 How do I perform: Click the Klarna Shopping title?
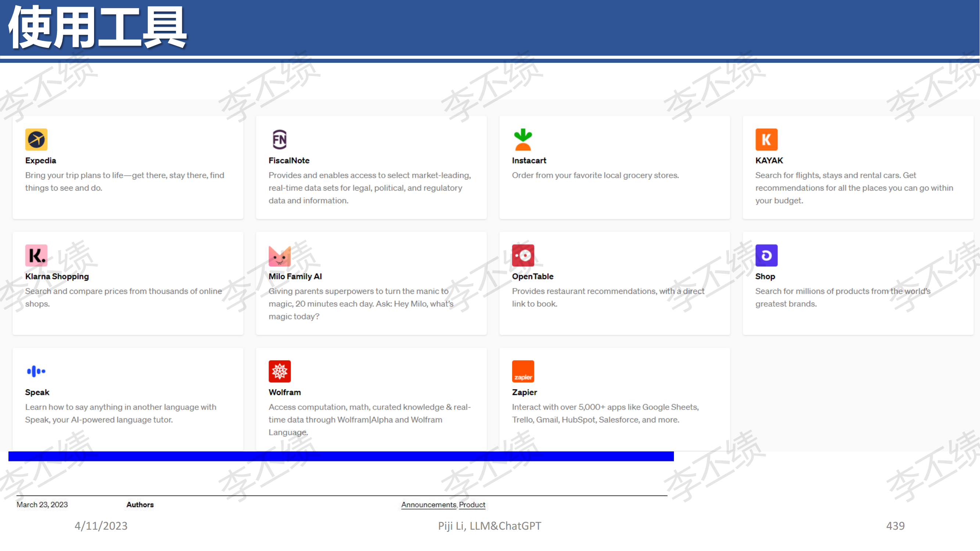pos(57,277)
